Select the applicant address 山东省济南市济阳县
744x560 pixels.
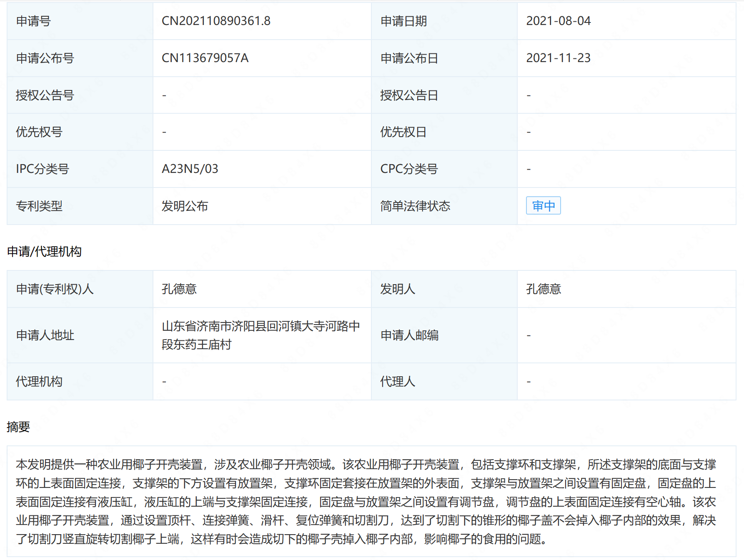click(261, 335)
